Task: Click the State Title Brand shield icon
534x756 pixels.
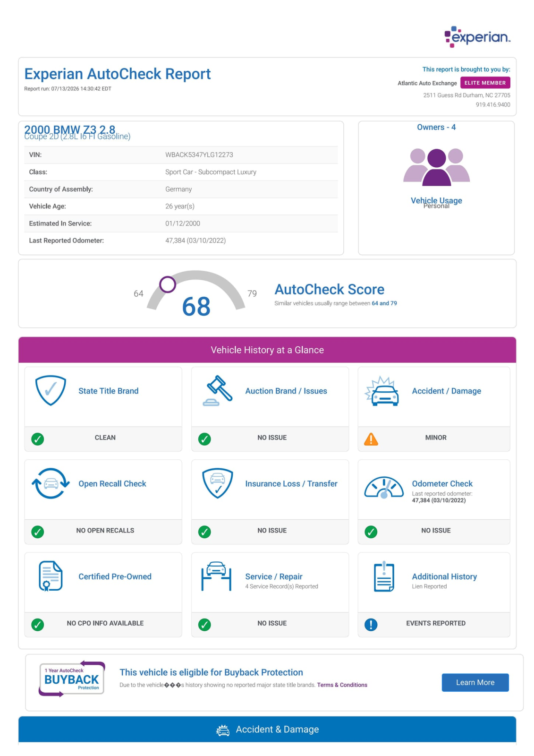Action: [51, 390]
